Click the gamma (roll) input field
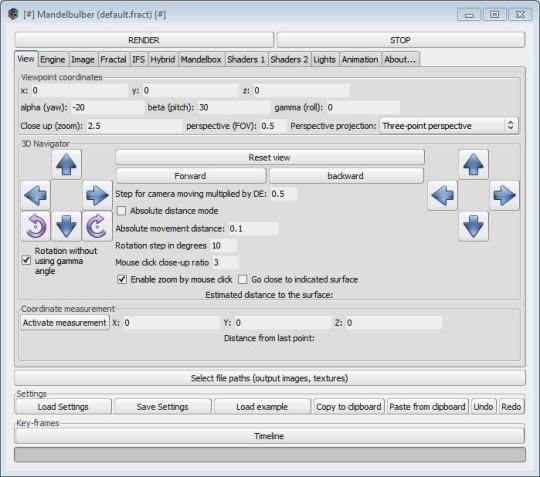This screenshot has width=540, height=477. pyautogui.click(x=363, y=107)
